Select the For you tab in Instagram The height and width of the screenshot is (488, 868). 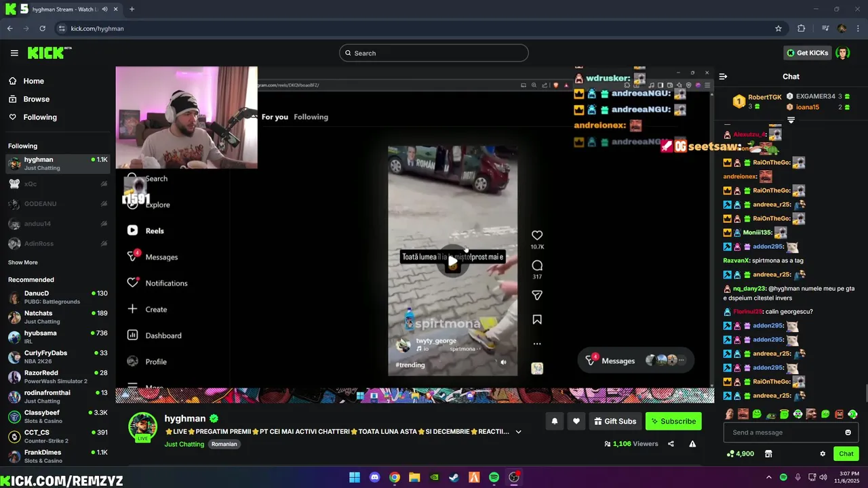coord(275,117)
